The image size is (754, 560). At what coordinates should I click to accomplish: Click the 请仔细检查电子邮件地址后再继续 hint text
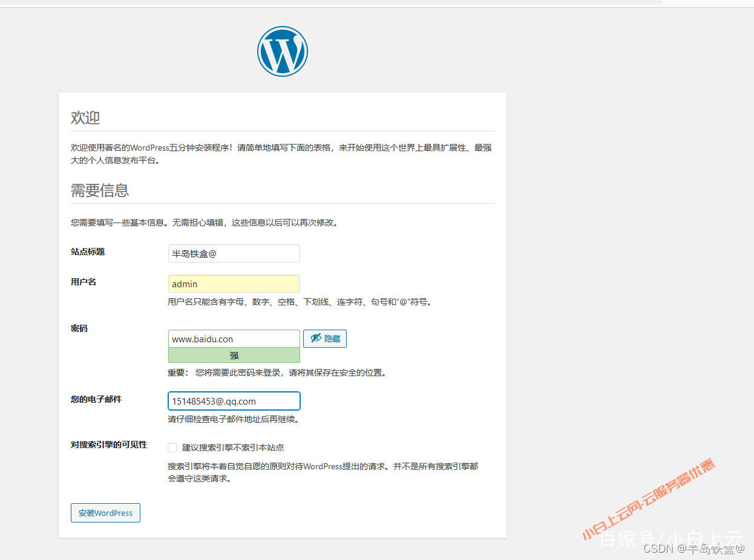coord(233,419)
